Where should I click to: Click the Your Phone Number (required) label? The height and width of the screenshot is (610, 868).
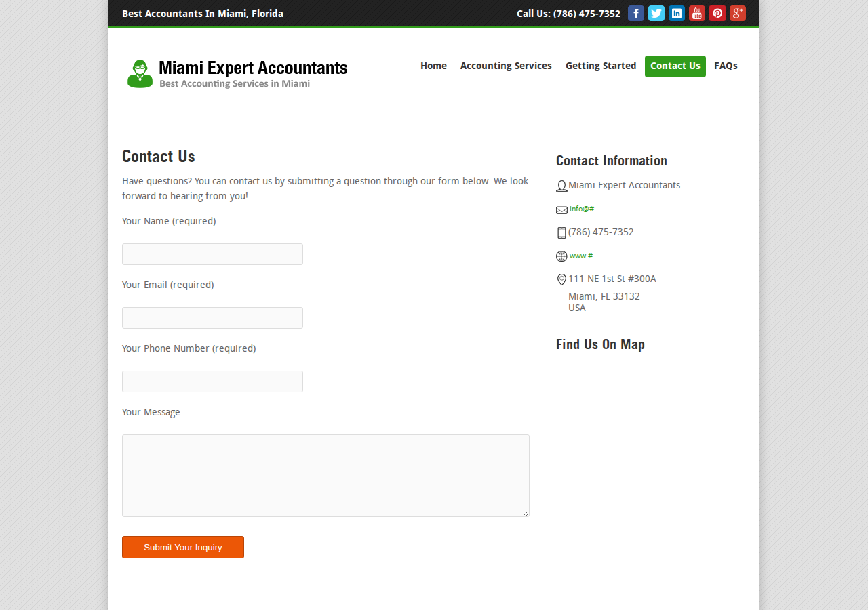click(x=189, y=348)
